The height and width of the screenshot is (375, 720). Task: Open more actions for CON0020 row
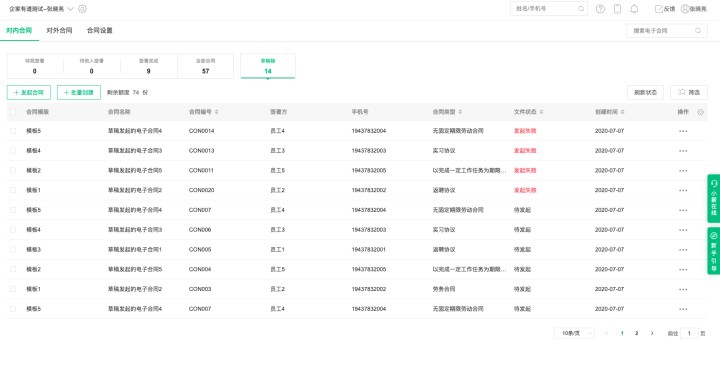(683, 190)
